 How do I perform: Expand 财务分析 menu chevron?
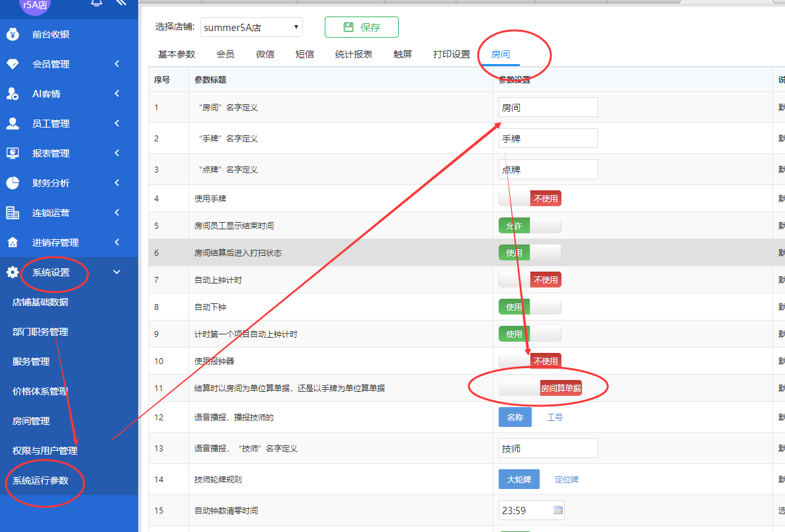coord(117,182)
